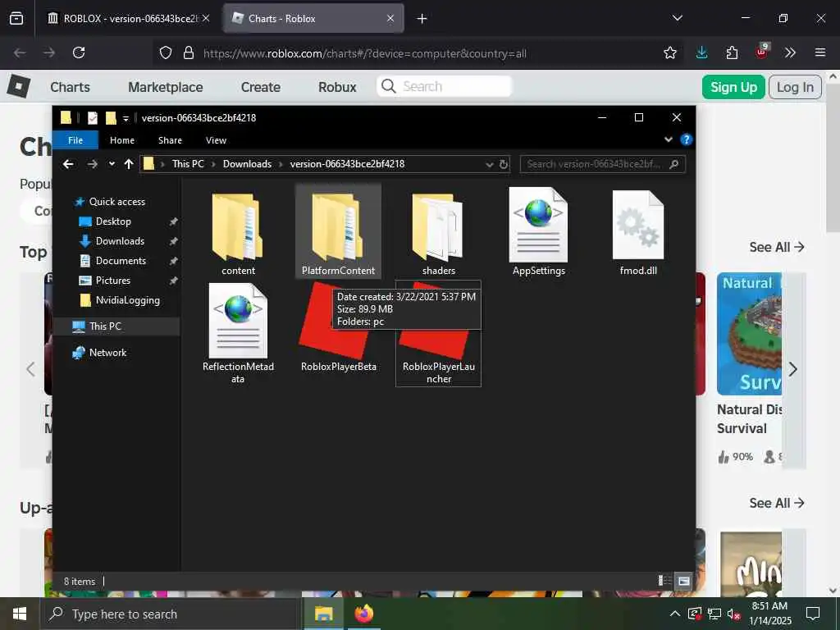
Task: List all Firefox tabs dropdown
Action: [x=677, y=18]
